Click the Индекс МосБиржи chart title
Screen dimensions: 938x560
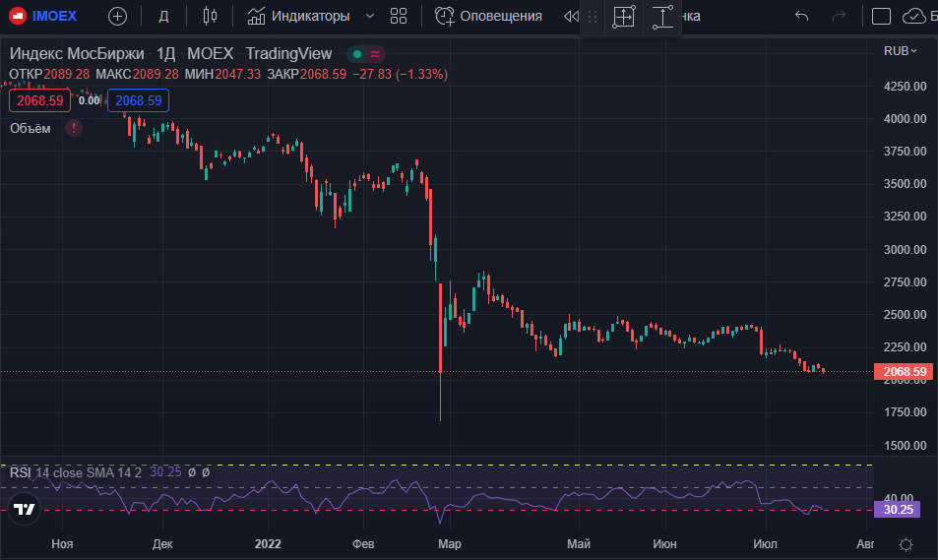[x=77, y=54]
